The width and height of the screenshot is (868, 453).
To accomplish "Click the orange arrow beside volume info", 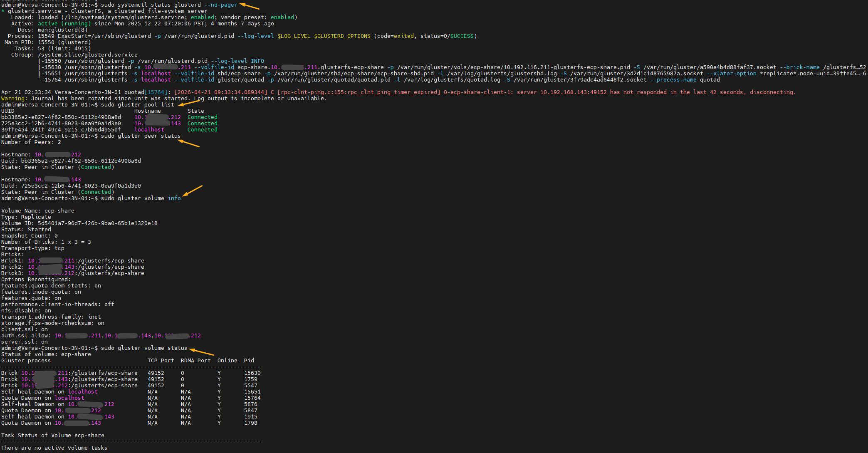I will (x=193, y=191).
